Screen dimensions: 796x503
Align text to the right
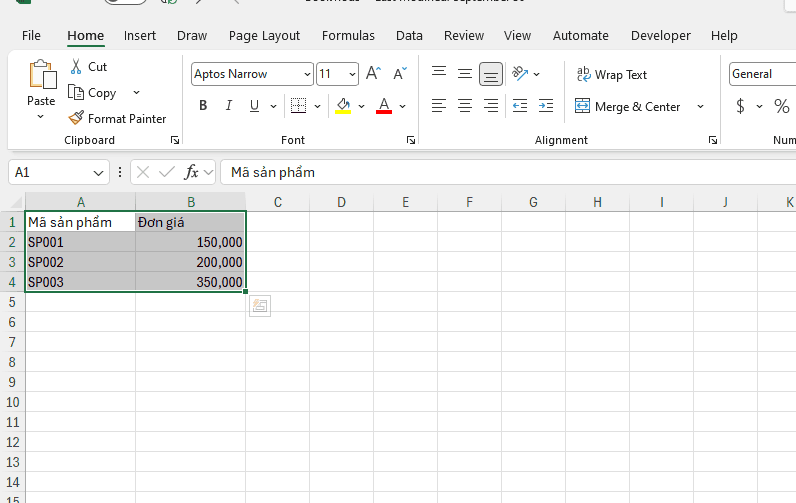[x=490, y=106]
